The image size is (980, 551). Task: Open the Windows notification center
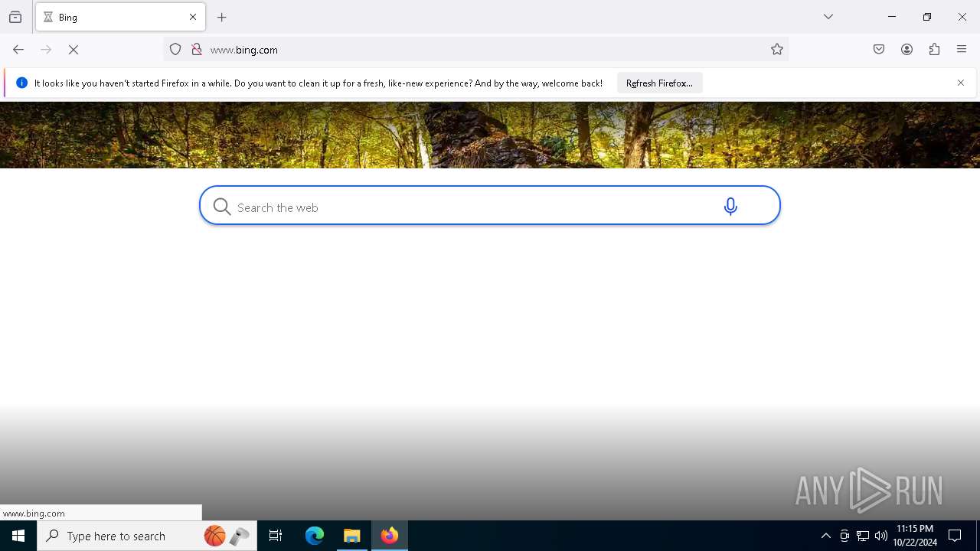click(955, 536)
